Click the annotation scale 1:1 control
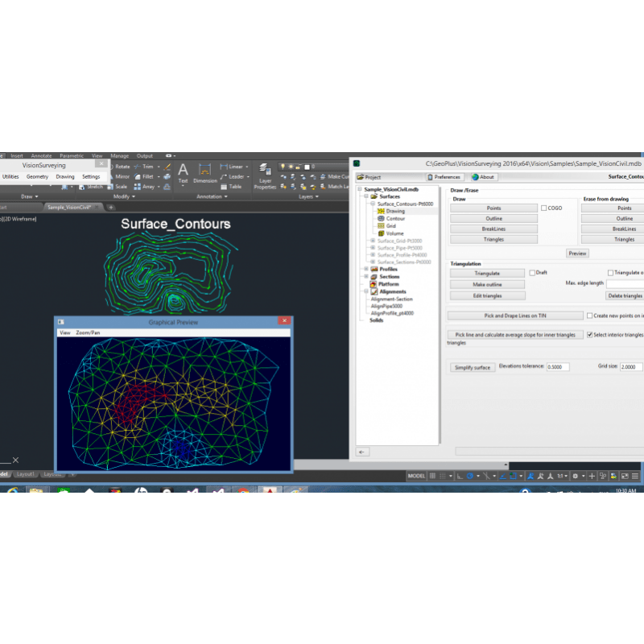The height and width of the screenshot is (644, 644). (x=560, y=476)
